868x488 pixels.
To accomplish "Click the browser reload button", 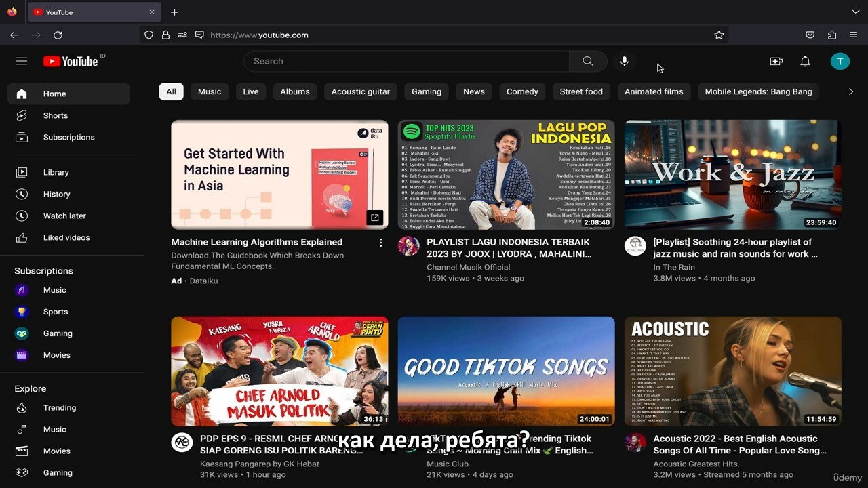I will [58, 35].
